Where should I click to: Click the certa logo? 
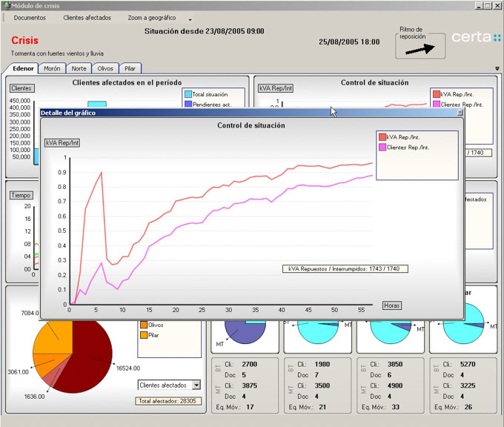coord(476,37)
